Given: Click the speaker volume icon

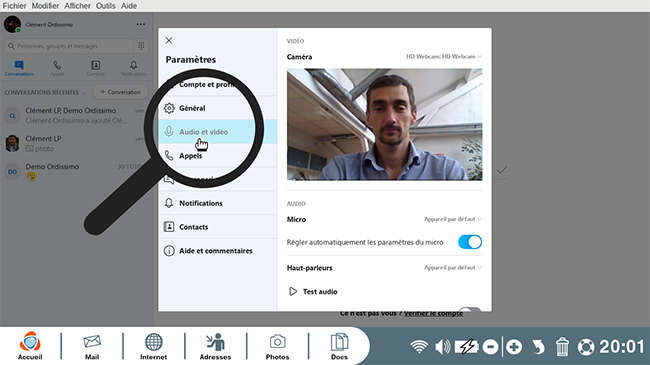Looking at the screenshot, I should [x=443, y=346].
